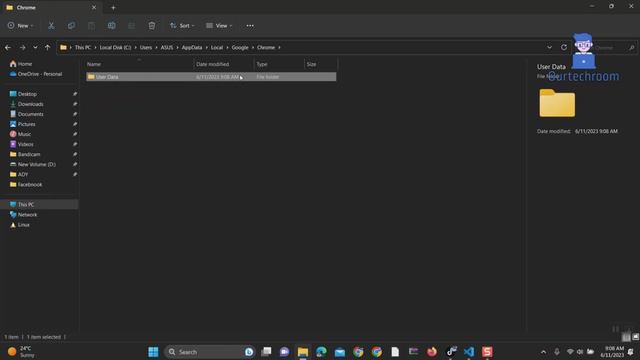This screenshot has height=360, width=640.
Task: Click the taskbar Search box
Action: tap(209, 352)
